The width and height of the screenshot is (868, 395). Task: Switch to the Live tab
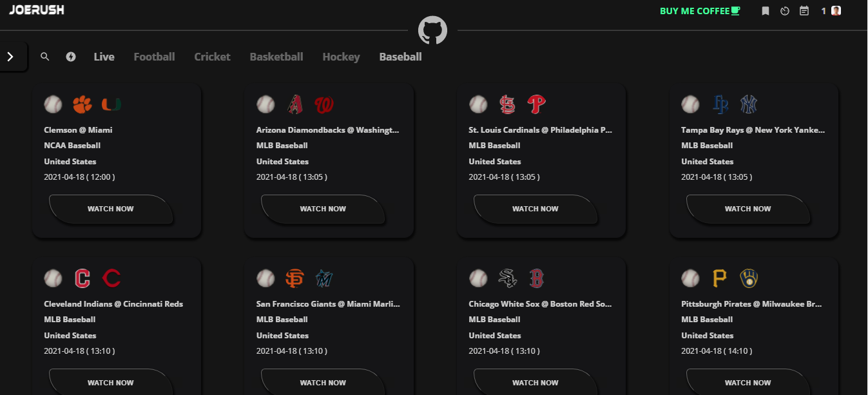pos(104,57)
